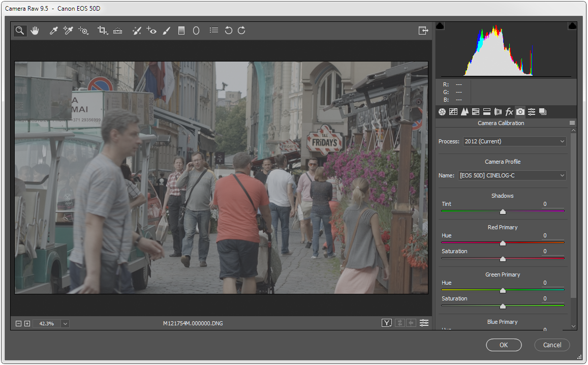Adjust the Red Primary Hue slider
Screen dimensions: 588x365
click(x=503, y=243)
